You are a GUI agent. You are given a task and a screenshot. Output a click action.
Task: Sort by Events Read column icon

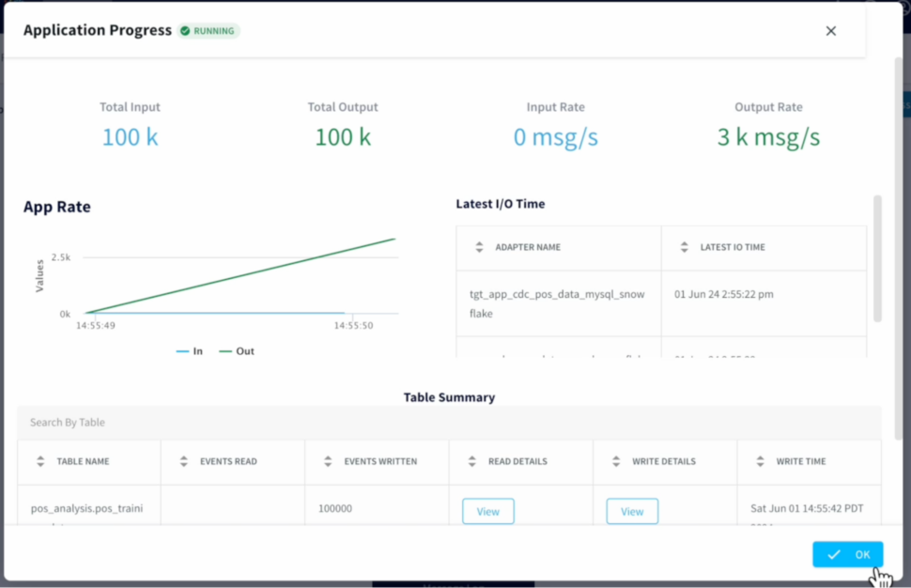(184, 461)
